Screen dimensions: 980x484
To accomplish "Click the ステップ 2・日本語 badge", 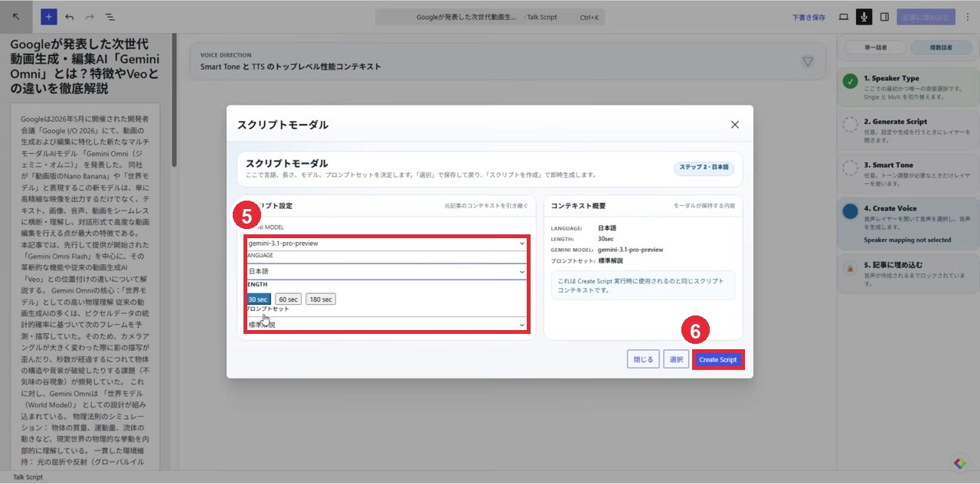I will 704,167.
